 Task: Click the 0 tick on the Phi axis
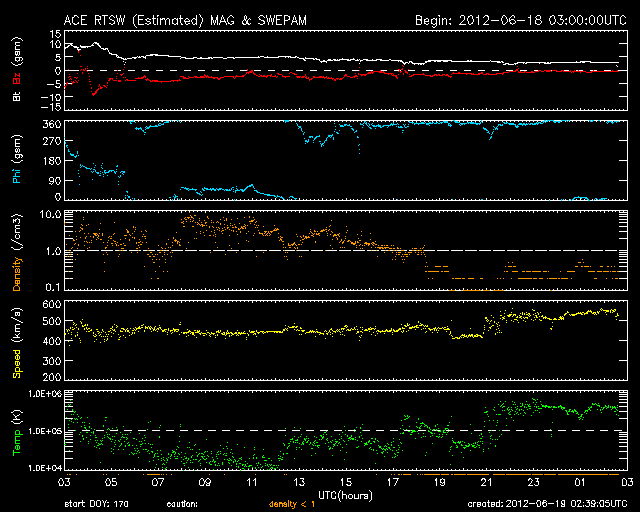pos(58,197)
